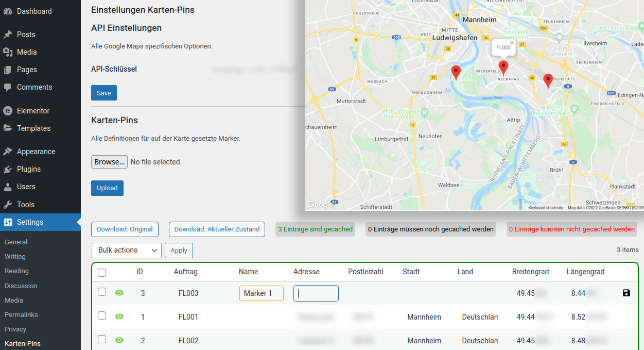Close the FL002 map info popup
This screenshot has width=644, height=350.
[512, 43]
